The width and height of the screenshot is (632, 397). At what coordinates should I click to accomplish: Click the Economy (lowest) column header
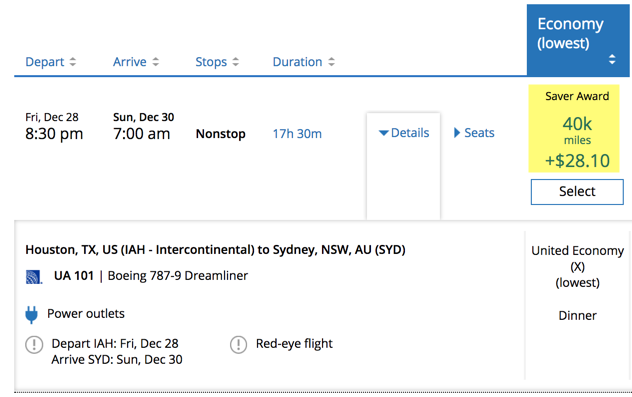tap(578, 40)
